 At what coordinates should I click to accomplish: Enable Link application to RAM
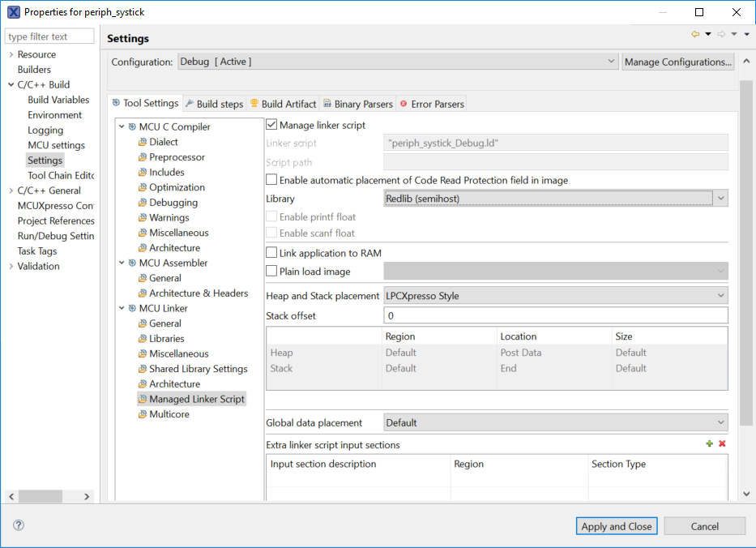[x=272, y=253]
